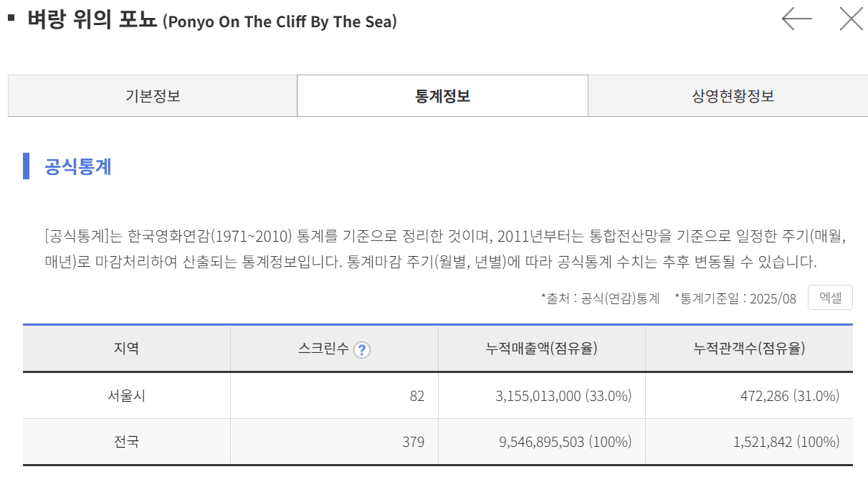Click the help icon beside 스크린수
Image resolution: width=868 pixels, height=482 pixels.
pos(363,350)
